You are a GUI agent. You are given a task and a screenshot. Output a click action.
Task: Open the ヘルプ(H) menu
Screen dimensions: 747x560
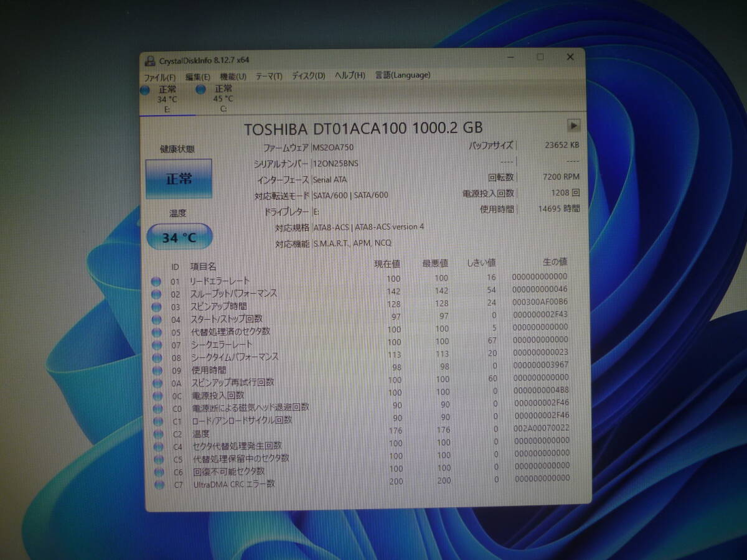point(350,75)
